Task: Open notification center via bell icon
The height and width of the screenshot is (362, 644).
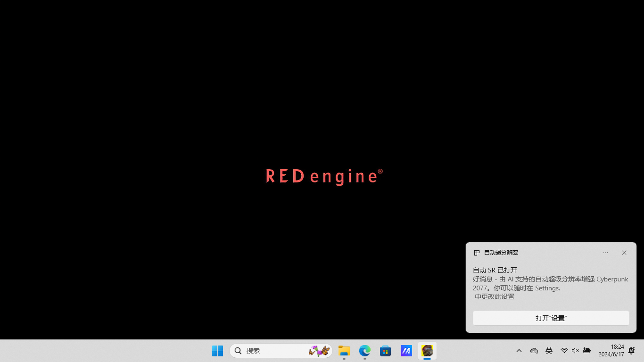Action: click(632, 351)
